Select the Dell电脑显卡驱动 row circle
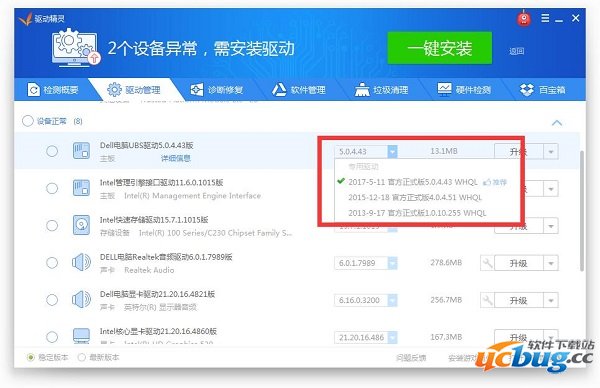 tap(52, 300)
